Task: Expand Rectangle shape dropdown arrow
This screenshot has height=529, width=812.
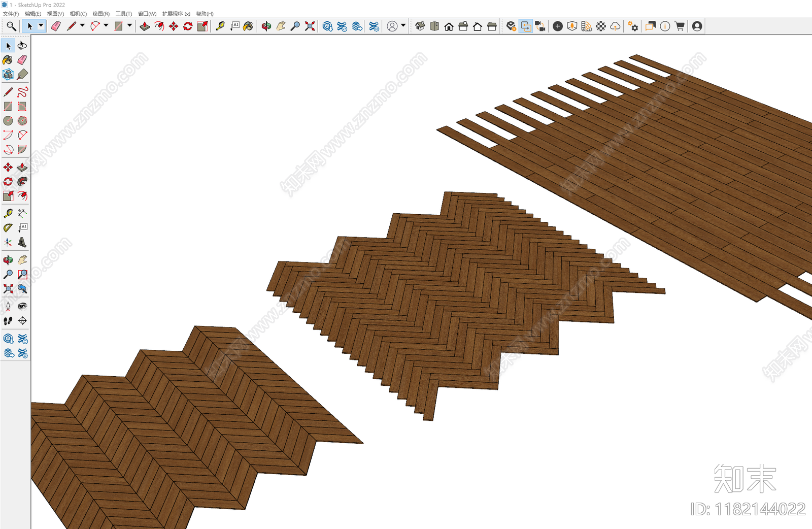Action: click(129, 25)
